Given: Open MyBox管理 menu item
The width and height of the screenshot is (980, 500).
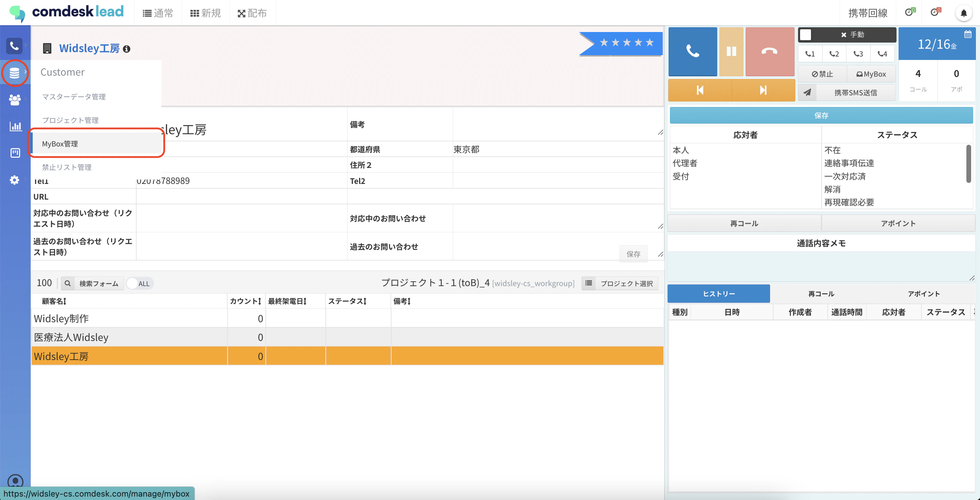Looking at the screenshot, I should click(97, 144).
